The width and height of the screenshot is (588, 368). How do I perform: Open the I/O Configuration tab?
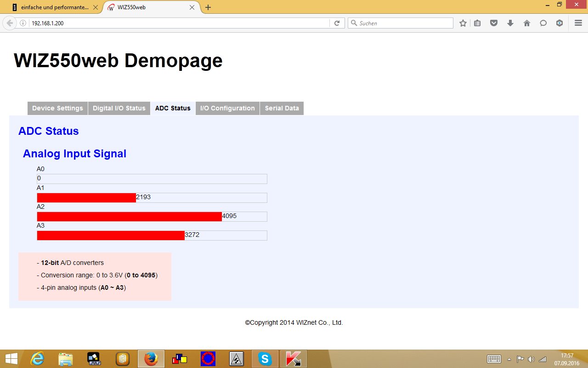(227, 108)
